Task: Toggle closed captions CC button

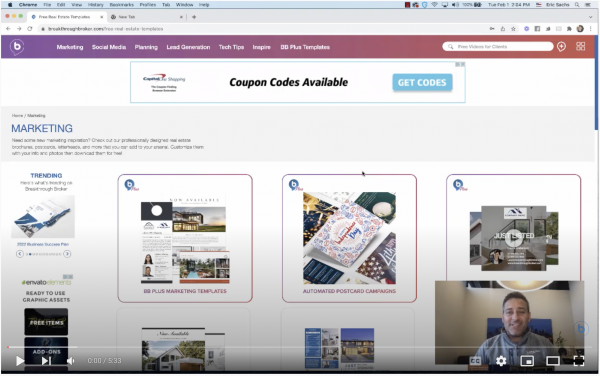Action: click(475, 361)
